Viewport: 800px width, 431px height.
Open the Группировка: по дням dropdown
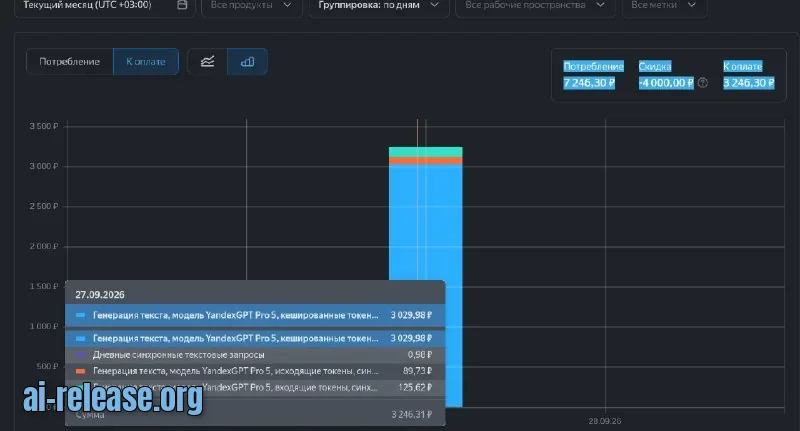pyautogui.click(x=379, y=6)
